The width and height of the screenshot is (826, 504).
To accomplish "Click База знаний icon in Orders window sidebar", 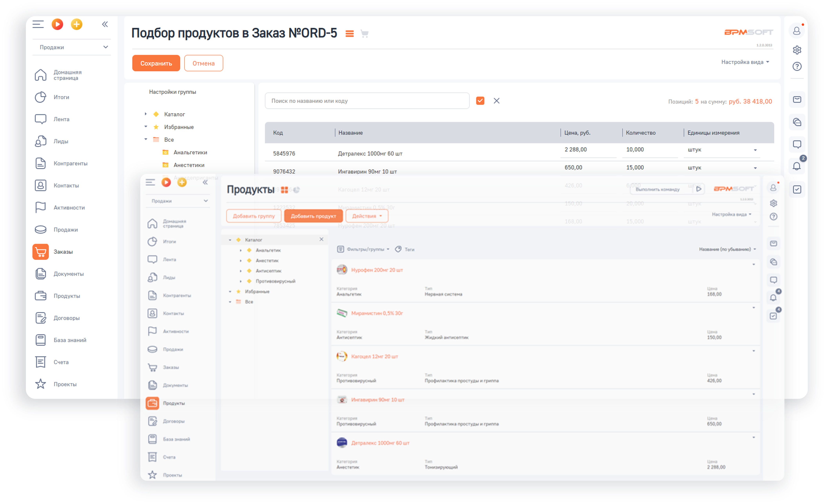I will click(41, 340).
